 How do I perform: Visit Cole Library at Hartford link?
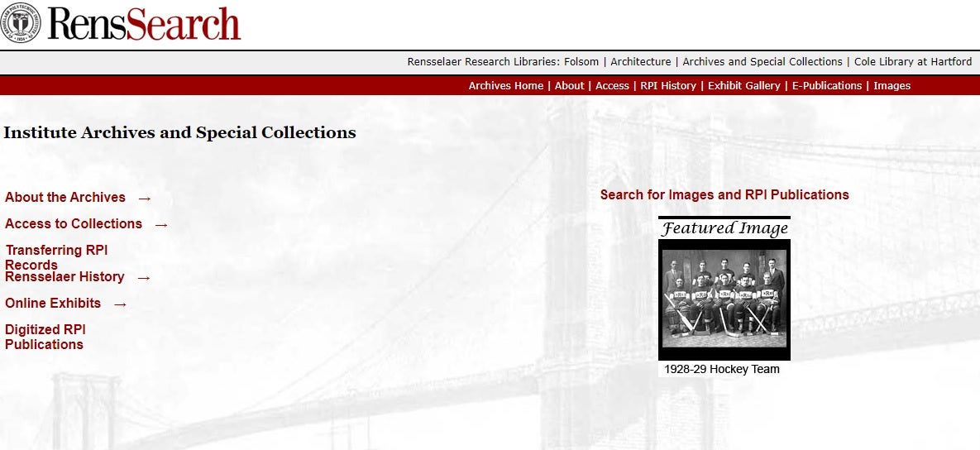[x=913, y=62]
